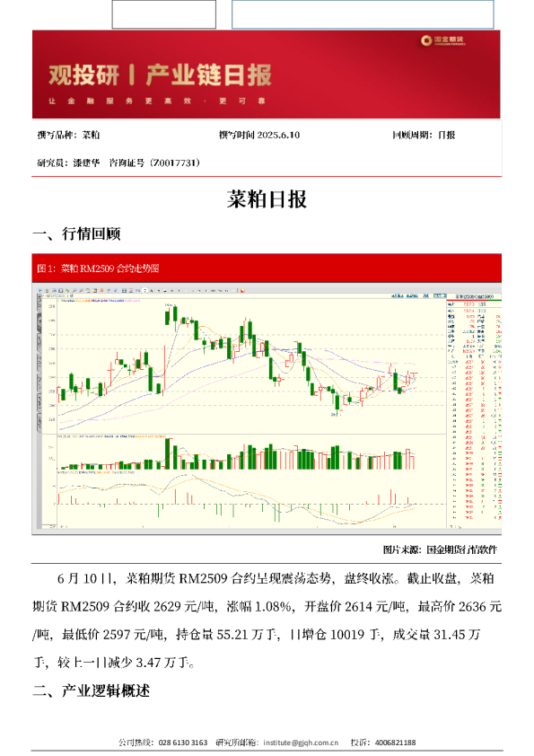Click the banner title 观投研丨产业链日报
The height and width of the screenshot is (756, 534).
[x=161, y=75]
